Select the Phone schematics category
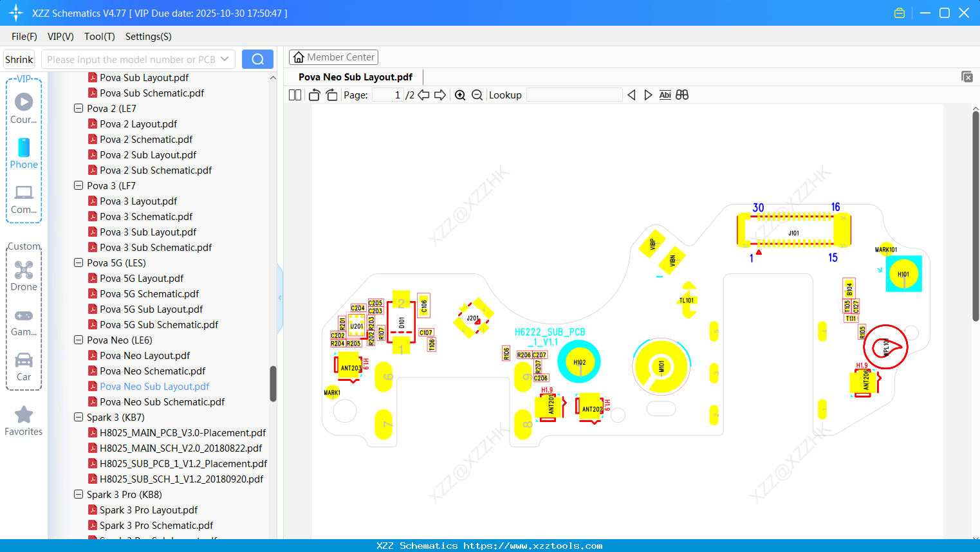 (x=23, y=155)
